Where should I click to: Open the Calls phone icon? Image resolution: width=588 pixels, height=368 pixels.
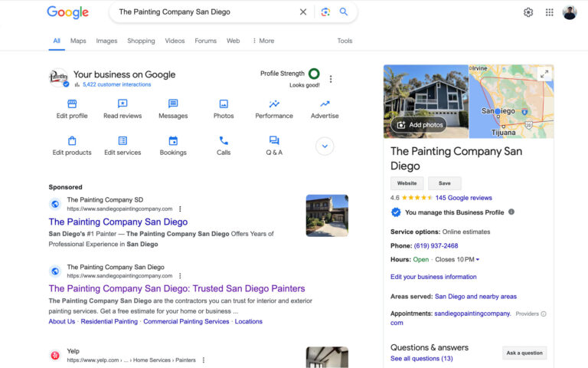[224, 140]
